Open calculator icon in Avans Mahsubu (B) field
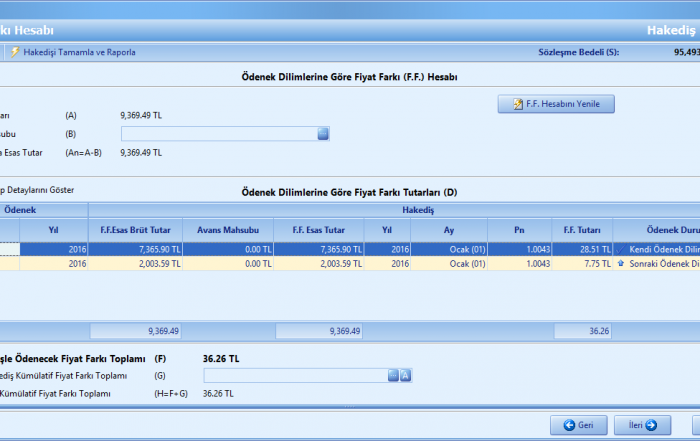 [x=323, y=133]
